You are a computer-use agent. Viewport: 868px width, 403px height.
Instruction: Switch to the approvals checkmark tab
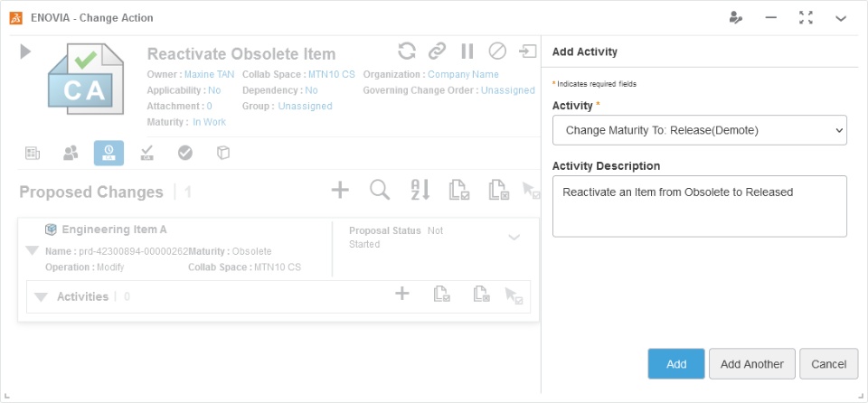(185, 154)
